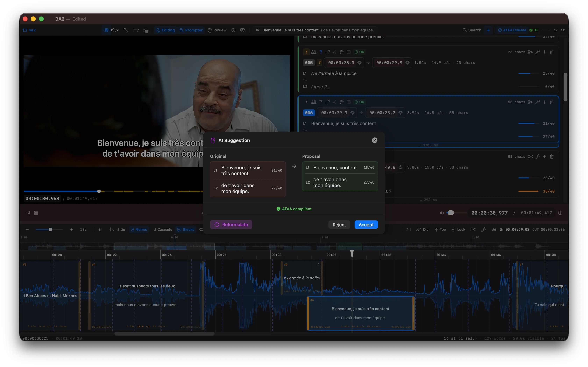Click the Reformulate button

point(231,225)
